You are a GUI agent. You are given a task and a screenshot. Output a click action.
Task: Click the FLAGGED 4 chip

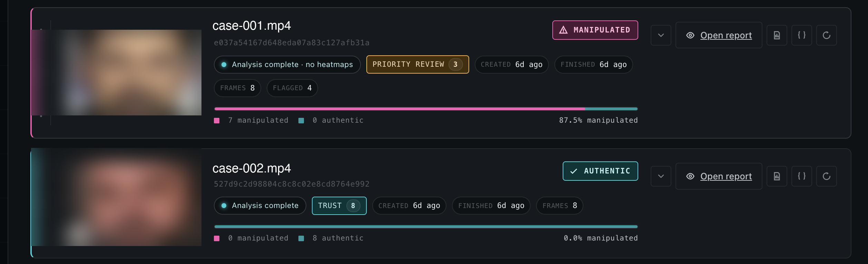[x=292, y=88]
